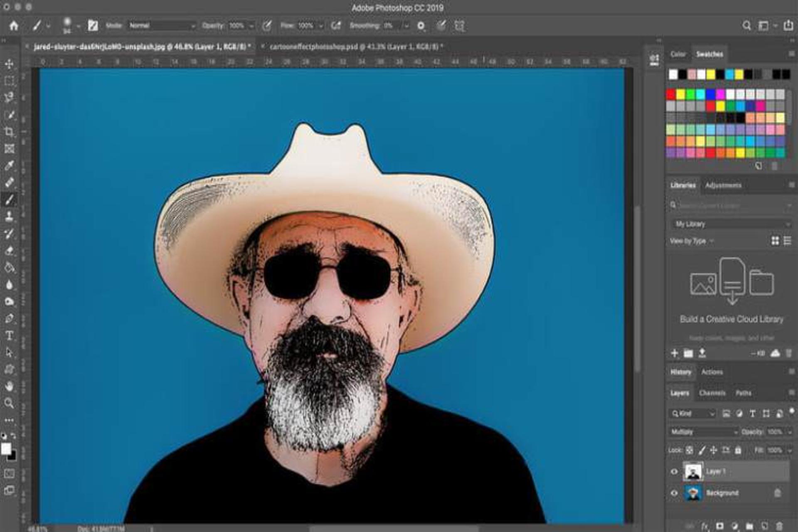Open the Flow slider dropdown
The height and width of the screenshot is (532, 798).
pyautogui.click(x=321, y=26)
